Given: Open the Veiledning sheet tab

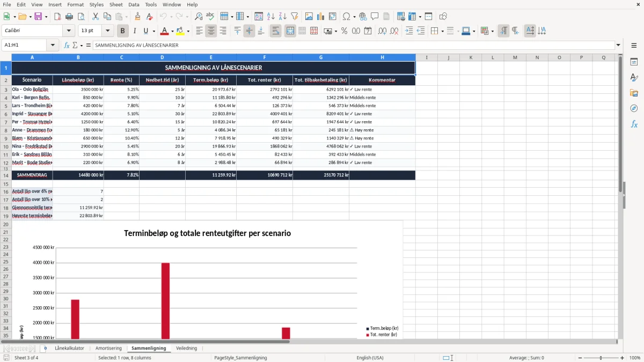Looking at the screenshot, I should coord(186,348).
